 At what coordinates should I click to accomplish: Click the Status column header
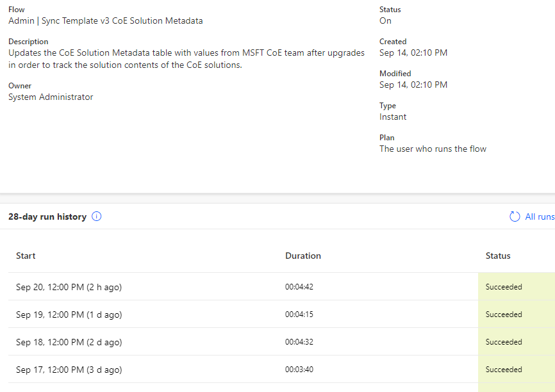click(498, 256)
